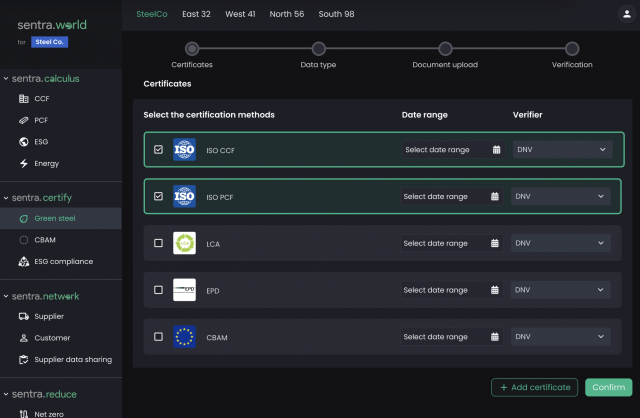
Task: Open verifier dropdown for ISO CCF
Action: pyautogui.click(x=562, y=149)
